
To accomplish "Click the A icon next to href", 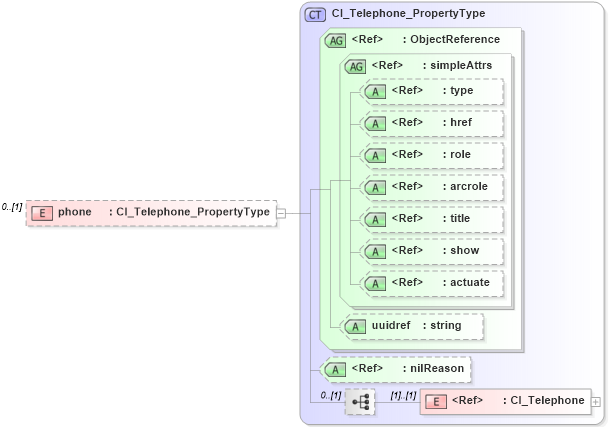I will click(375, 124).
